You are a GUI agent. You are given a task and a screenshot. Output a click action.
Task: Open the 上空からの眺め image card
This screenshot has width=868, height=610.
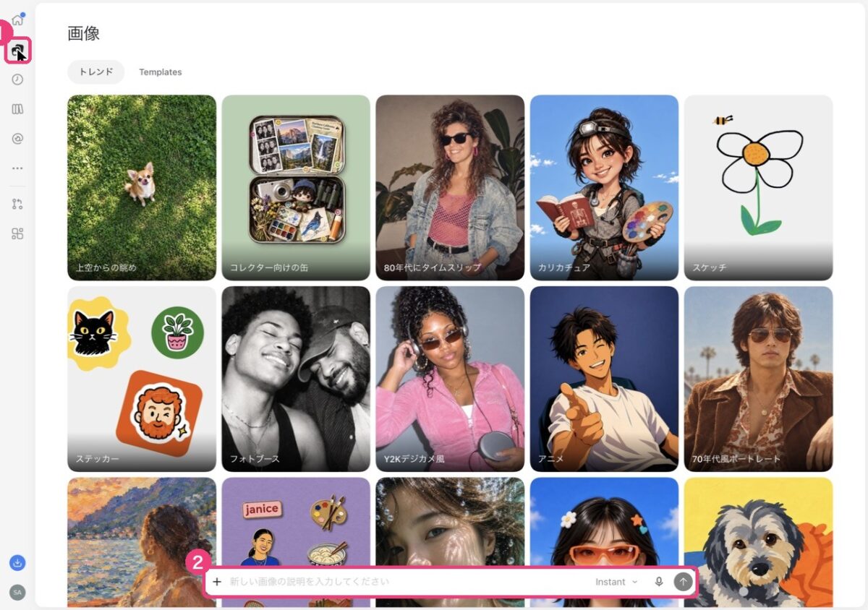tap(142, 188)
